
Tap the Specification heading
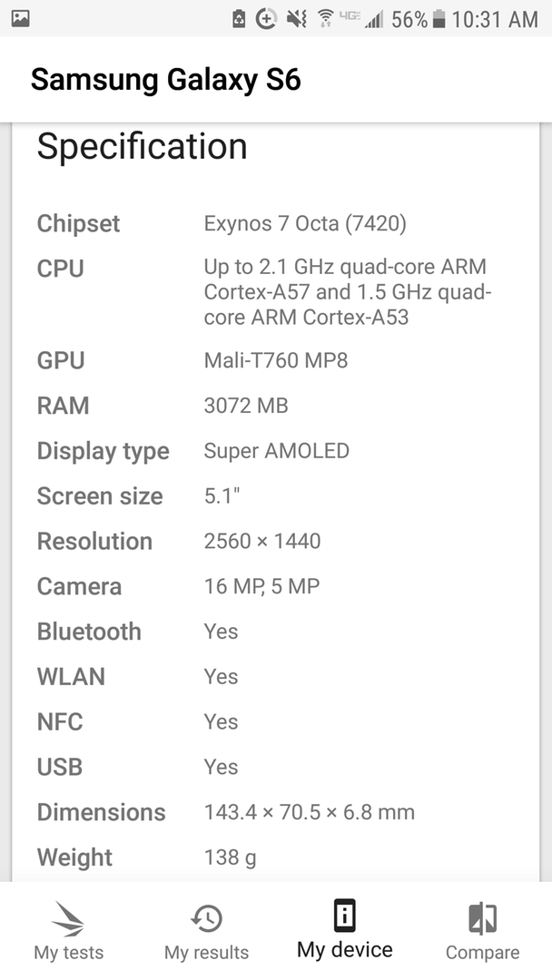click(142, 146)
